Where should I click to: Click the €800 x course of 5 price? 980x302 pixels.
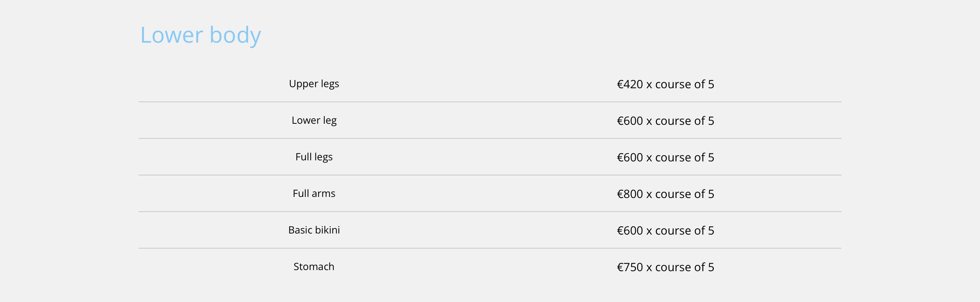coord(665,194)
